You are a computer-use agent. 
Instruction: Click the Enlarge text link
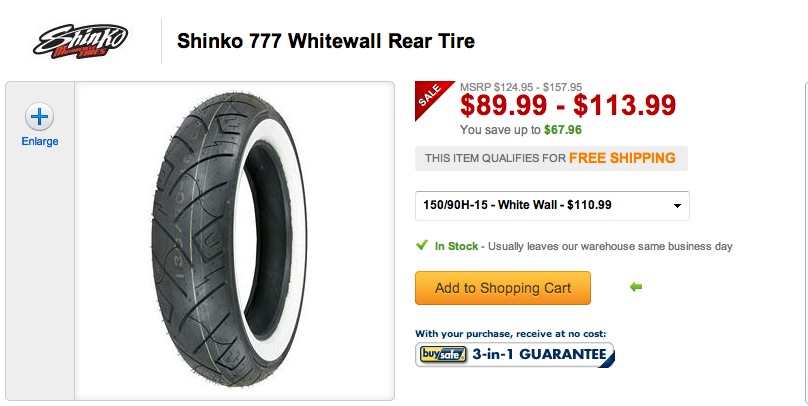pyautogui.click(x=40, y=141)
